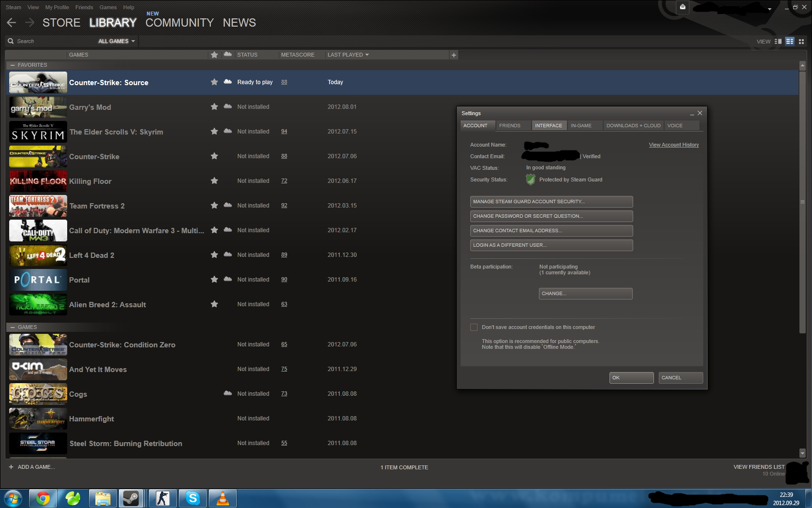Cancel the Settings dialog
This screenshot has height=508, width=812.
tap(681, 378)
